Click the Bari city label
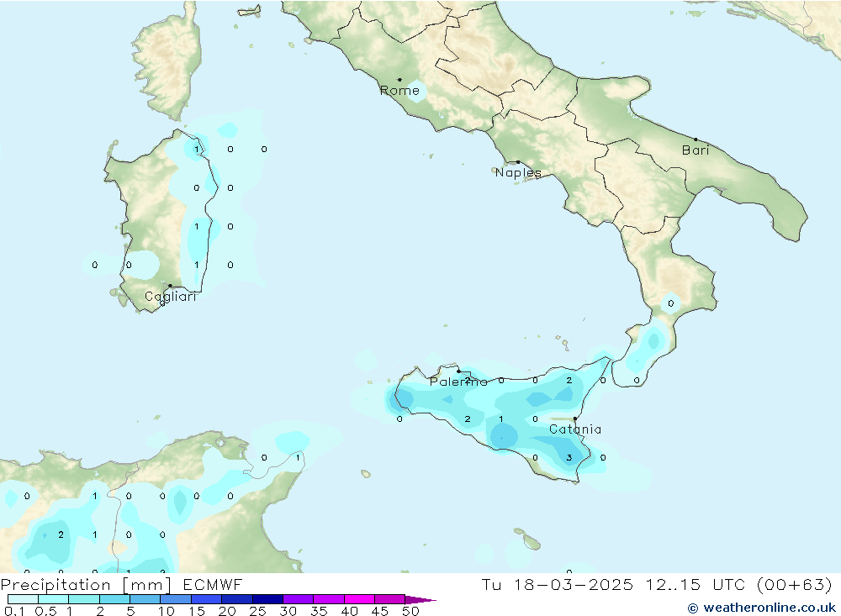This screenshot has width=841, height=616. 696,150
